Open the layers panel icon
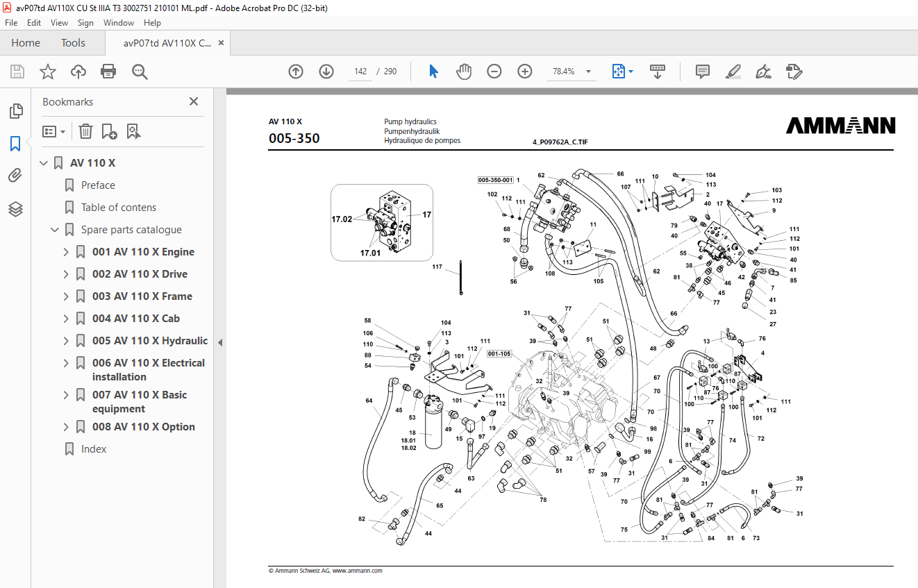This screenshot has height=588, width=918. [15, 209]
